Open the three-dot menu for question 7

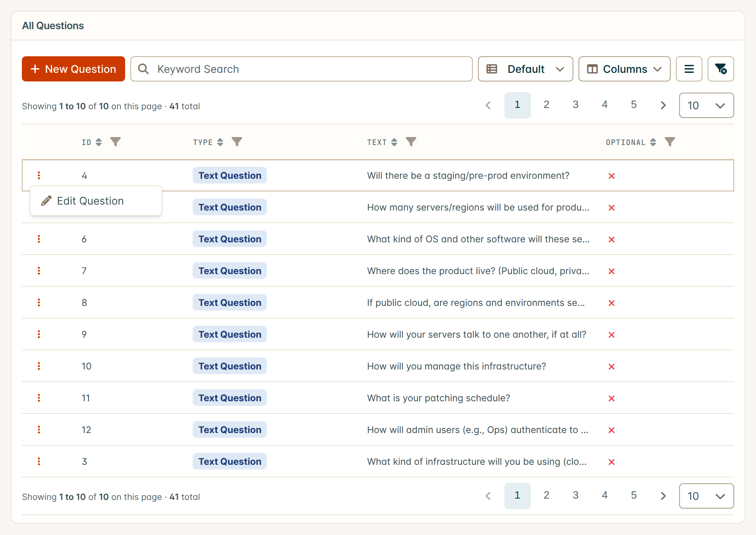tap(39, 271)
